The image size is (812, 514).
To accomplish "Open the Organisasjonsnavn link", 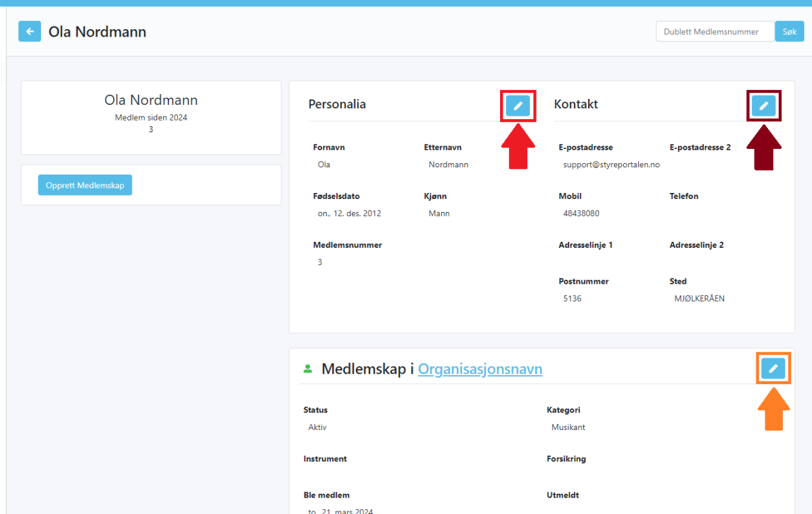I will pos(480,369).
